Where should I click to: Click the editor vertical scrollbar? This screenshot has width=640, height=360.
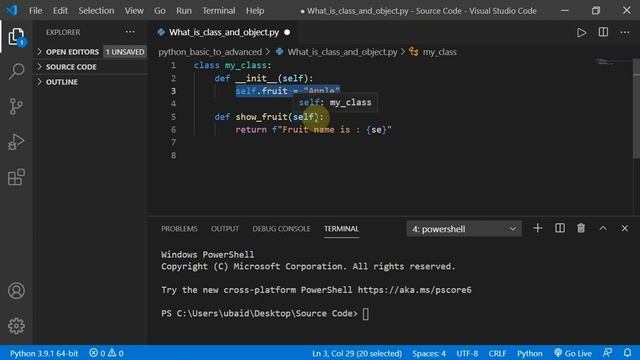pos(636,108)
